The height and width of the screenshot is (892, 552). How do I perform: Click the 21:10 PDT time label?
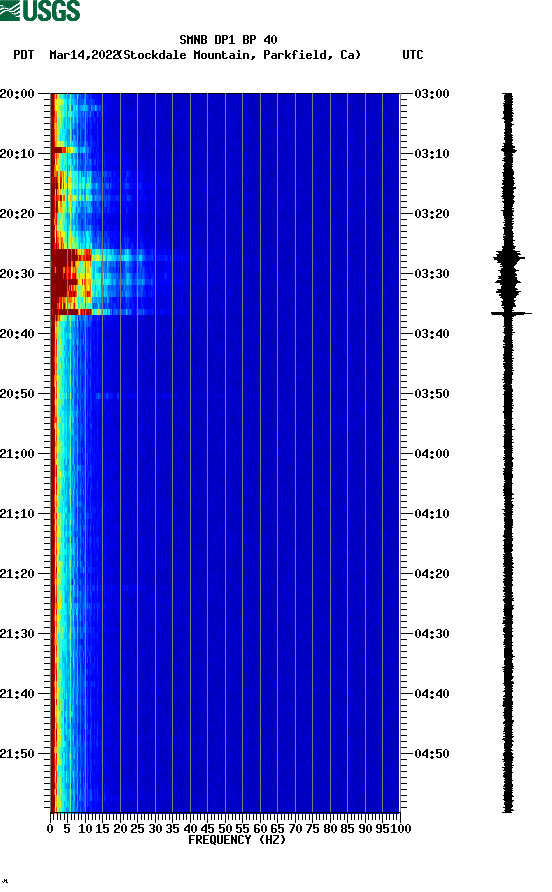[x=17, y=514]
